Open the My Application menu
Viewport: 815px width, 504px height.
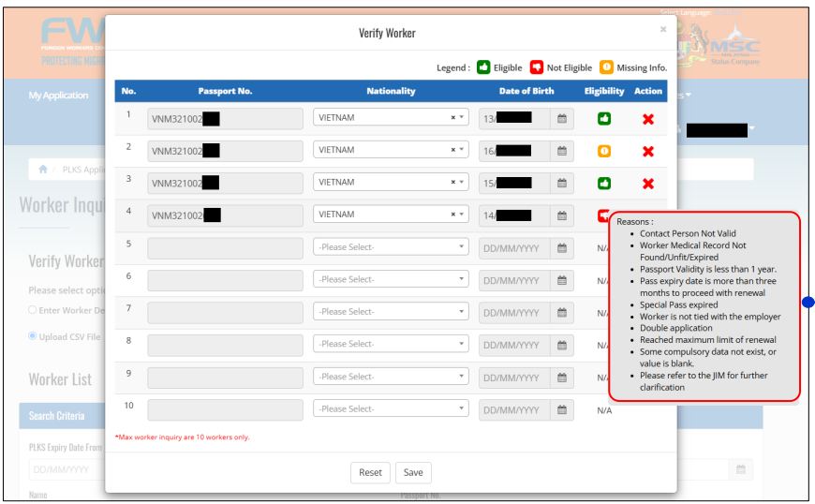click(x=58, y=95)
